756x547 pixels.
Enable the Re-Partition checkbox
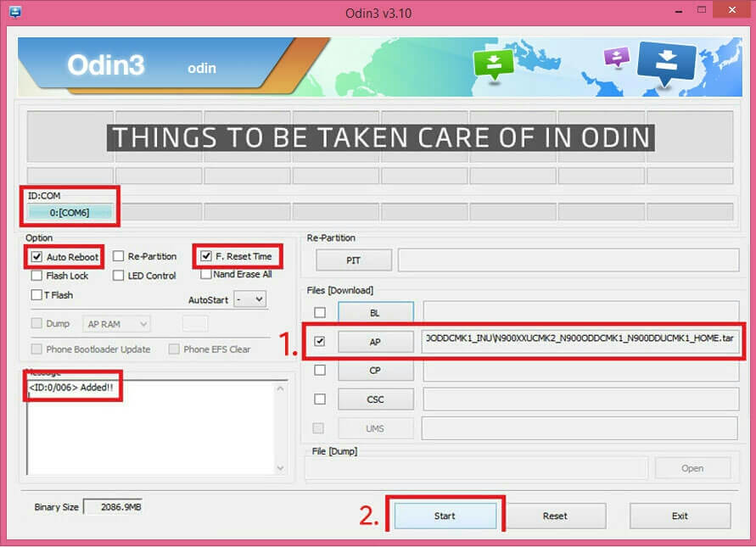point(118,256)
